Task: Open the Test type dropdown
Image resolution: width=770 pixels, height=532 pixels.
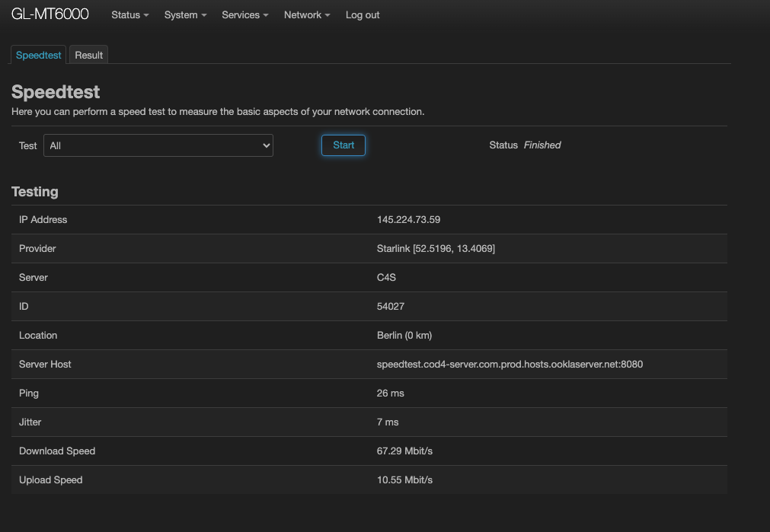Action: pyautogui.click(x=158, y=145)
